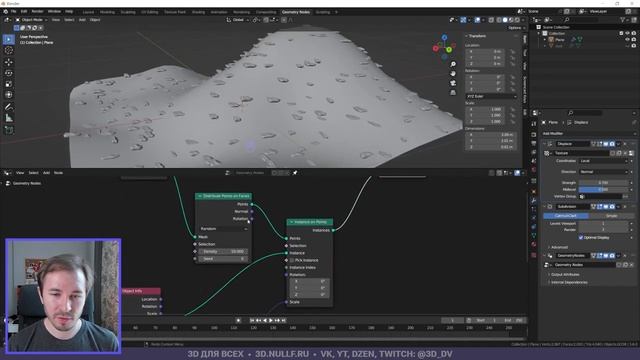Image resolution: width=640 pixels, height=360 pixels.
Task: Open the Material properties tab icon
Action: (x=533, y=244)
